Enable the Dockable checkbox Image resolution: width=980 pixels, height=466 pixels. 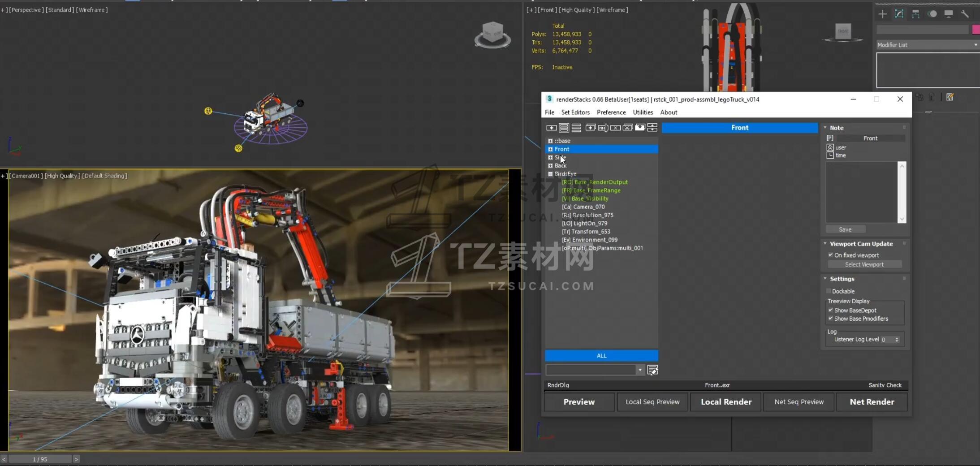(x=829, y=291)
